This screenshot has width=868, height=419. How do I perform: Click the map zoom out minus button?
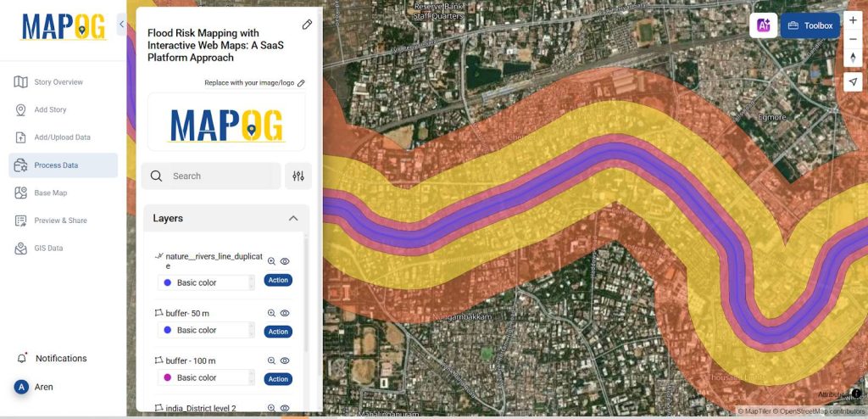[853, 39]
